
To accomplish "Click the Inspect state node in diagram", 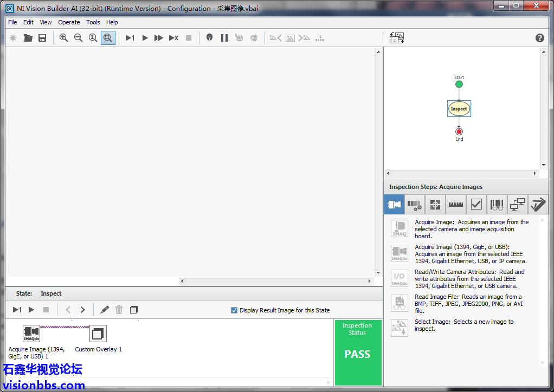I will pos(459,109).
